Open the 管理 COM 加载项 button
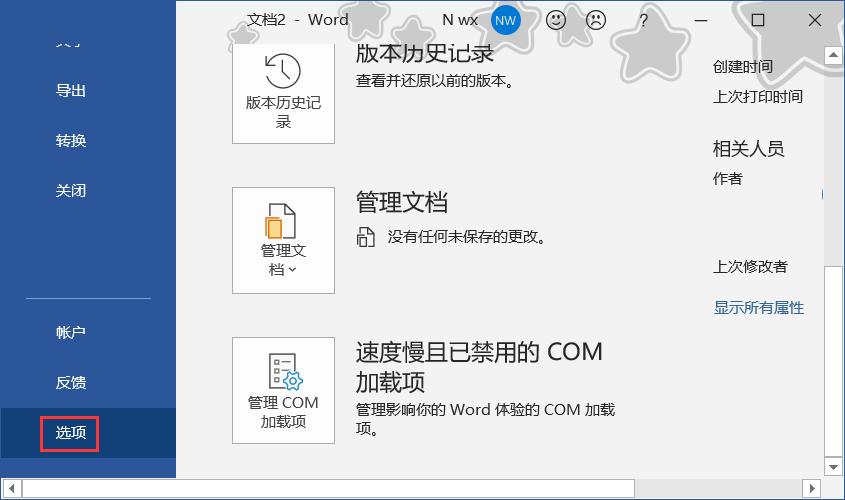Viewport: 845px width, 500px height. (x=283, y=391)
